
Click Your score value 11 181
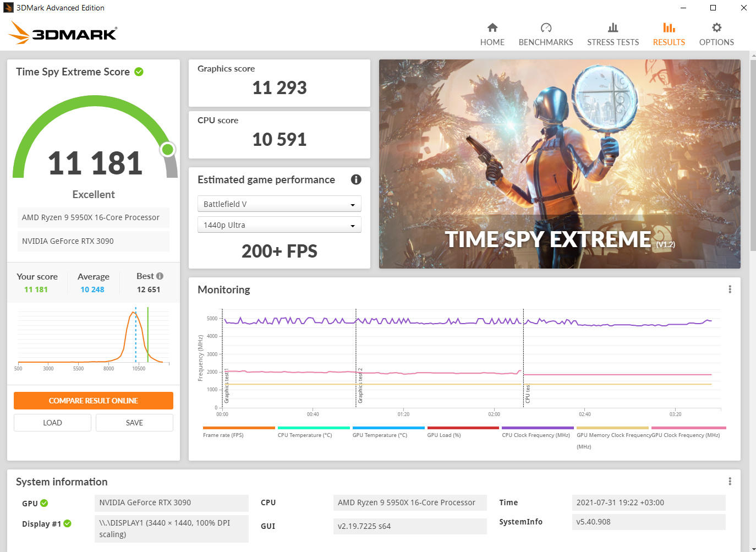pos(36,289)
